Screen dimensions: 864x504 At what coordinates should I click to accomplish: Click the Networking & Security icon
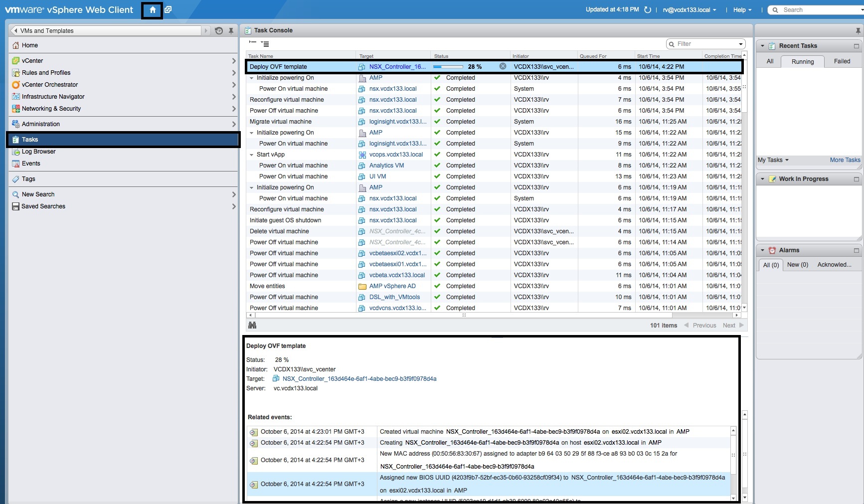(x=15, y=109)
